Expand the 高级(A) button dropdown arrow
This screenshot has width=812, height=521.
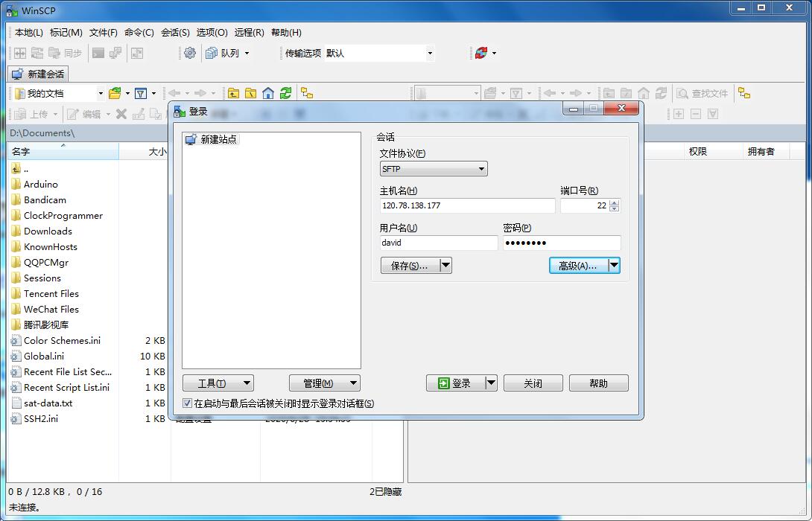(x=614, y=266)
